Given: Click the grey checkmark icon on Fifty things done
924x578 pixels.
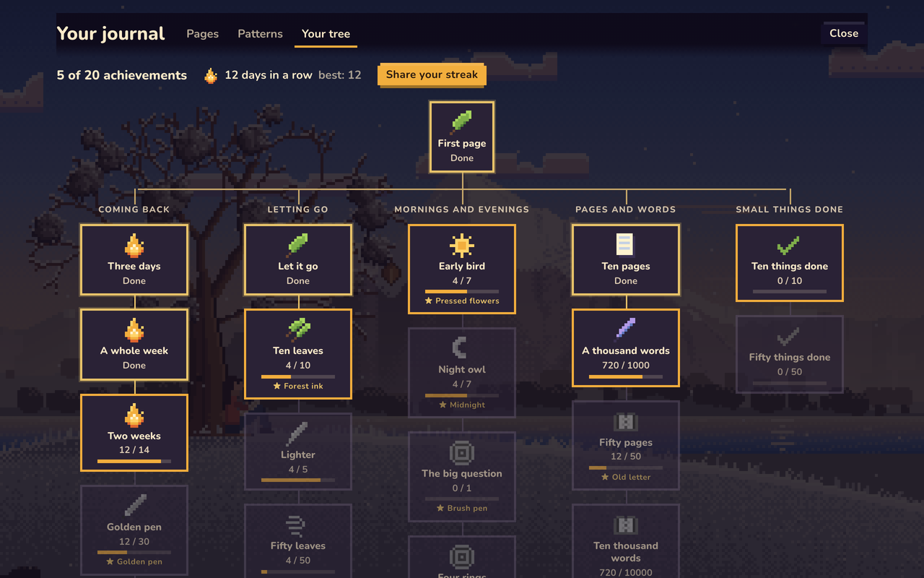Looking at the screenshot, I should tap(790, 336).
